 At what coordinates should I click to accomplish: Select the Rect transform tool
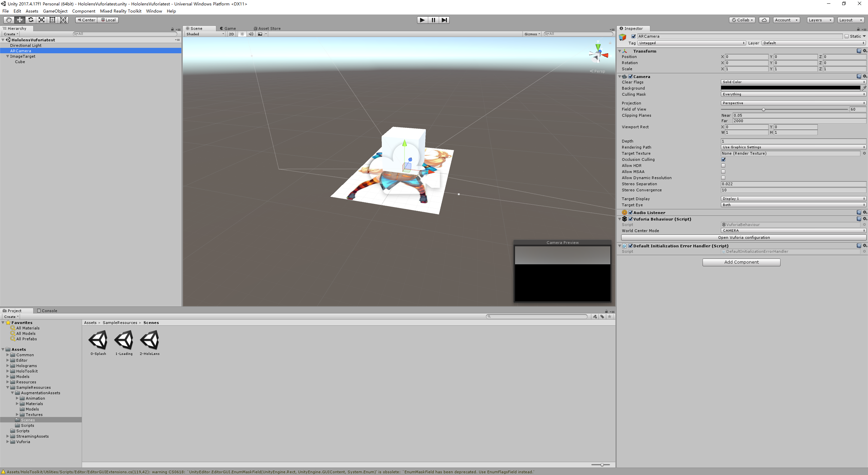52,20
